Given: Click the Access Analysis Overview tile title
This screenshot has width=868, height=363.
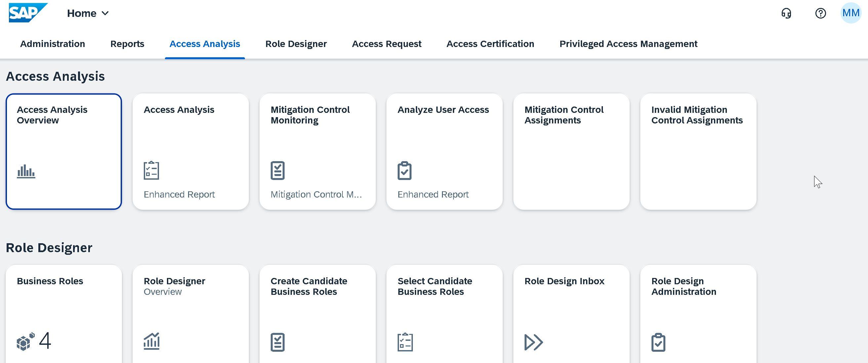Looking at the screenshot, I should click(52, 115).
